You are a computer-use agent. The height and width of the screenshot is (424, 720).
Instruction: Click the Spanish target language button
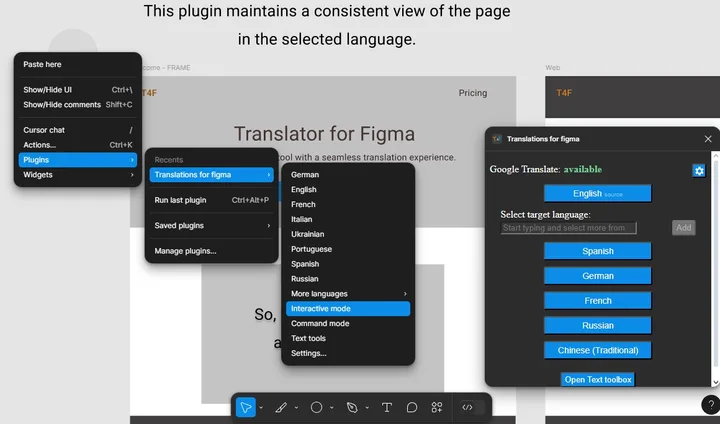pos(597,251)
